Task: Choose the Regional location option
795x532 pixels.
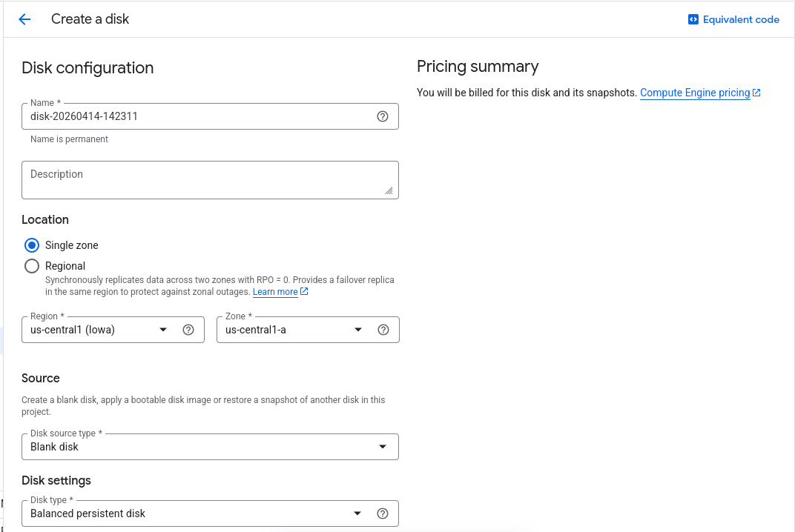Action: coord(32,266)
